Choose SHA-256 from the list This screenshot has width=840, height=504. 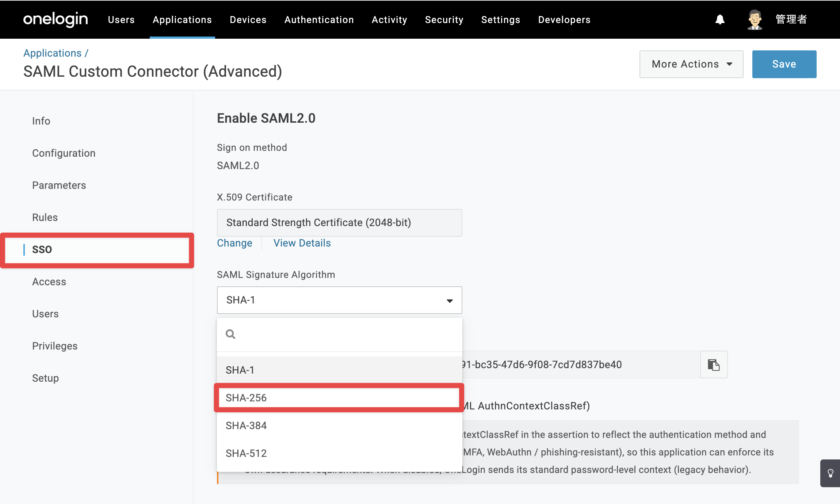340,398
